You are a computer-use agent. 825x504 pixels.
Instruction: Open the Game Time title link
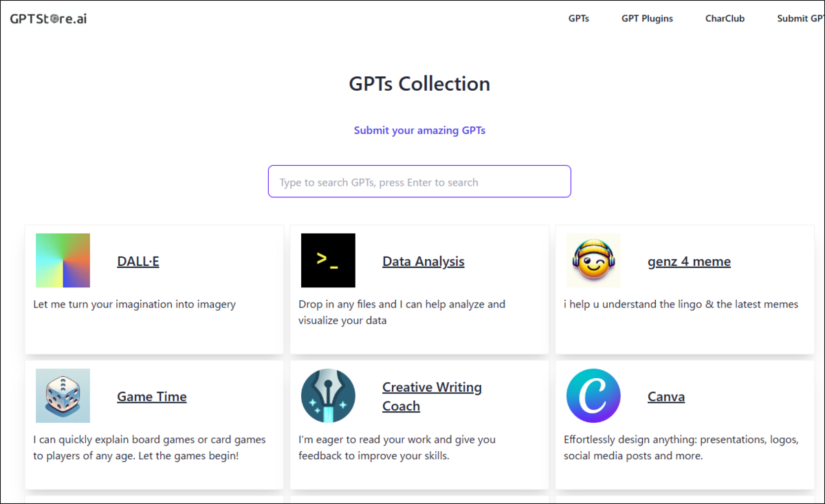[x=152, y=397]
